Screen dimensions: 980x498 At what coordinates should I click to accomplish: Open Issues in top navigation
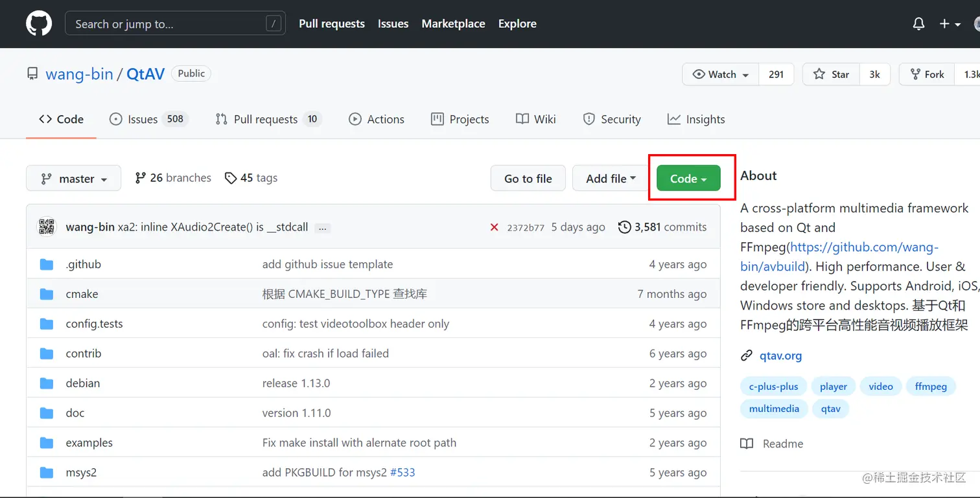click(x=393, y=24)
